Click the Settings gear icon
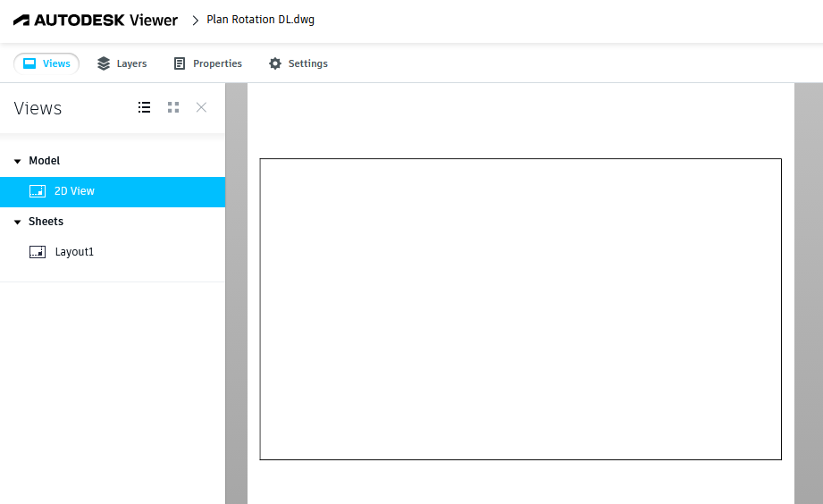Image resolution: width=823 pixels, height=504 pixels. click(275, 63)
